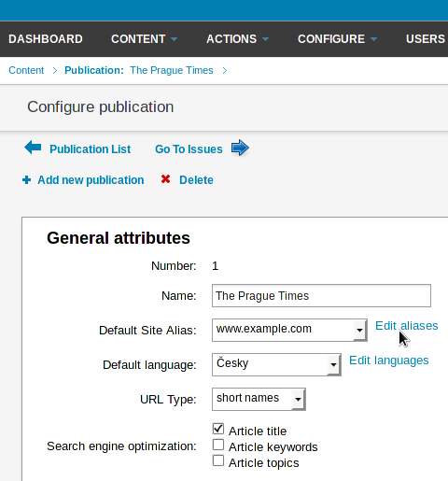Go to the Dashboard
Image resolution: width=448 pixels, height=481 pixels.
[x=46, y=39]
